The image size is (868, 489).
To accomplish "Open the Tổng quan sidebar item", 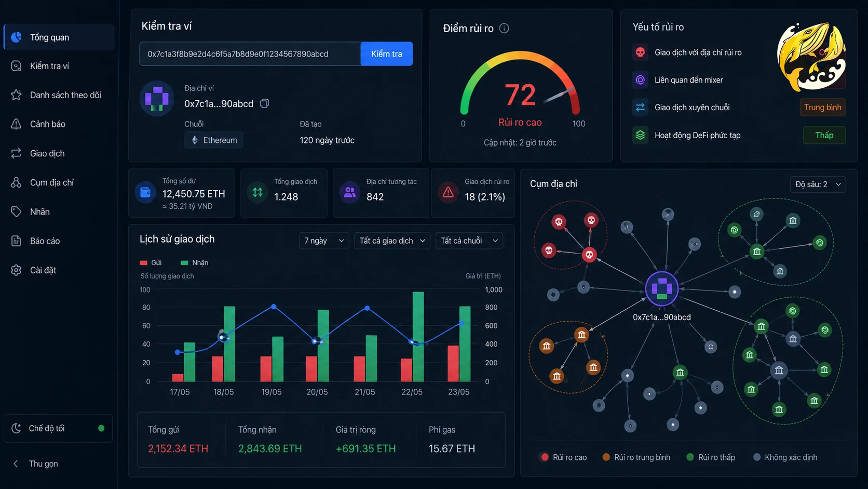I will coord(59,37).
